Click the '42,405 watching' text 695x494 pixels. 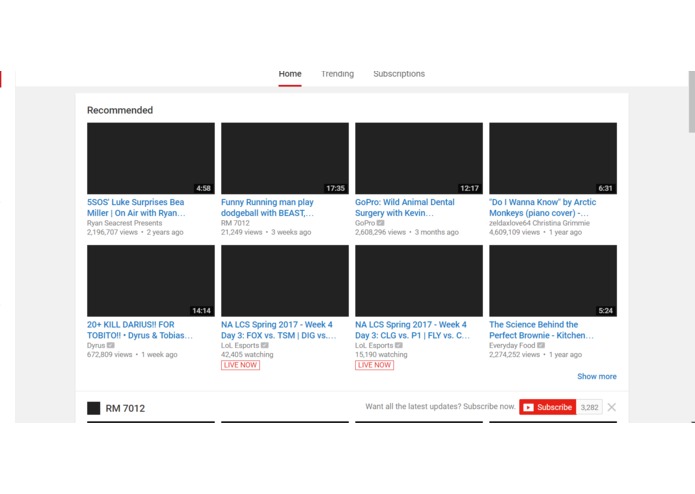tap(247, 354)
